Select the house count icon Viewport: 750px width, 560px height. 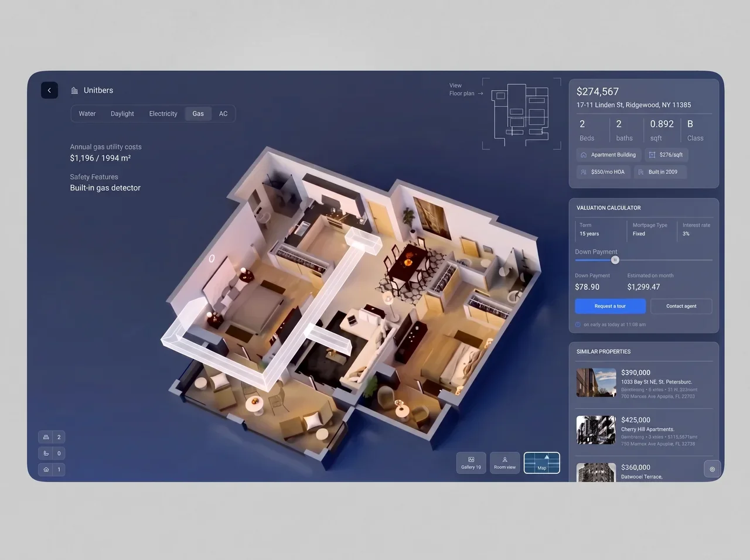tap(46, 470)
